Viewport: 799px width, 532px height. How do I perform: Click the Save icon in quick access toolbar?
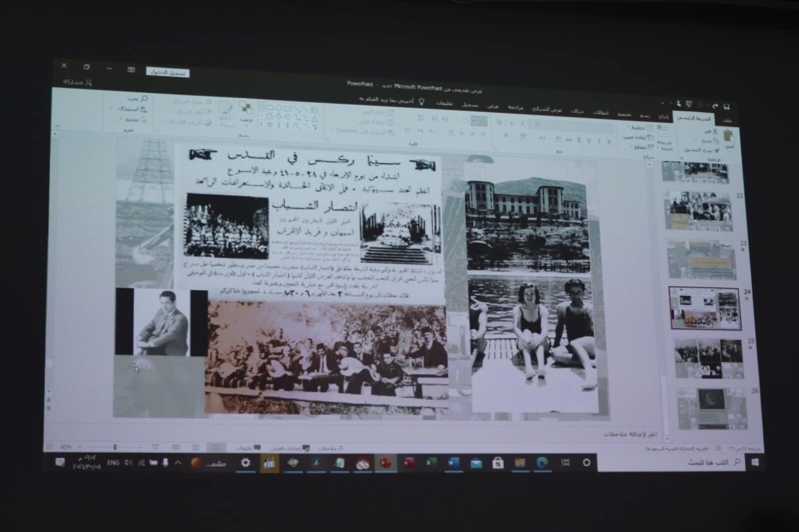pyautogui.click(x=726, y=106)
